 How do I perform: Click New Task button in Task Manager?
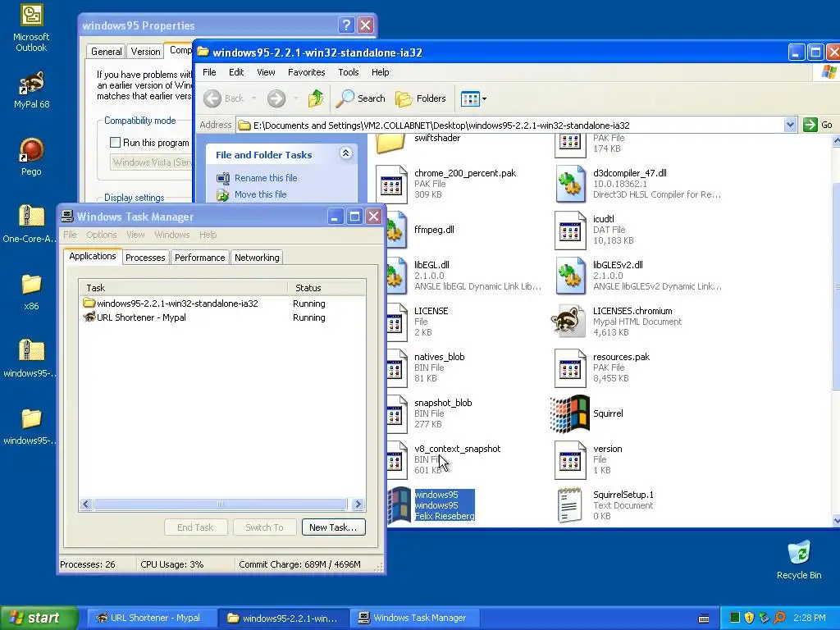click(333, 527)
